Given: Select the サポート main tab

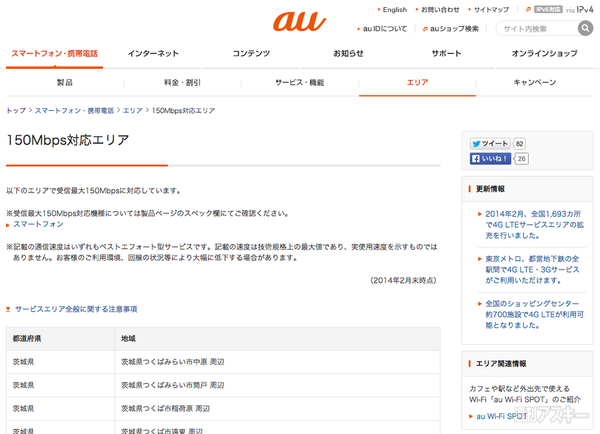Looking at the screenshot, I should [x=446, y=54].
